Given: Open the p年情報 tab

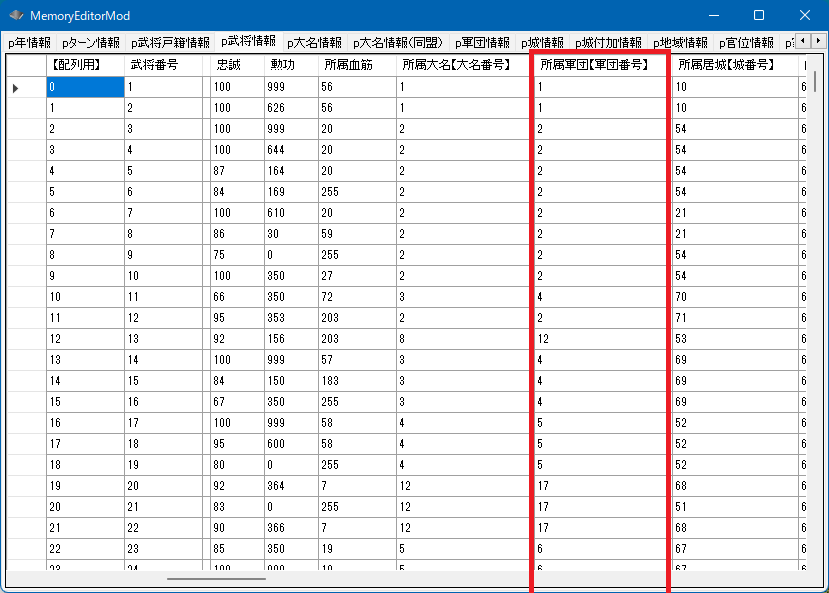Looking at the screenshot, I should click(x=29, y=43).
